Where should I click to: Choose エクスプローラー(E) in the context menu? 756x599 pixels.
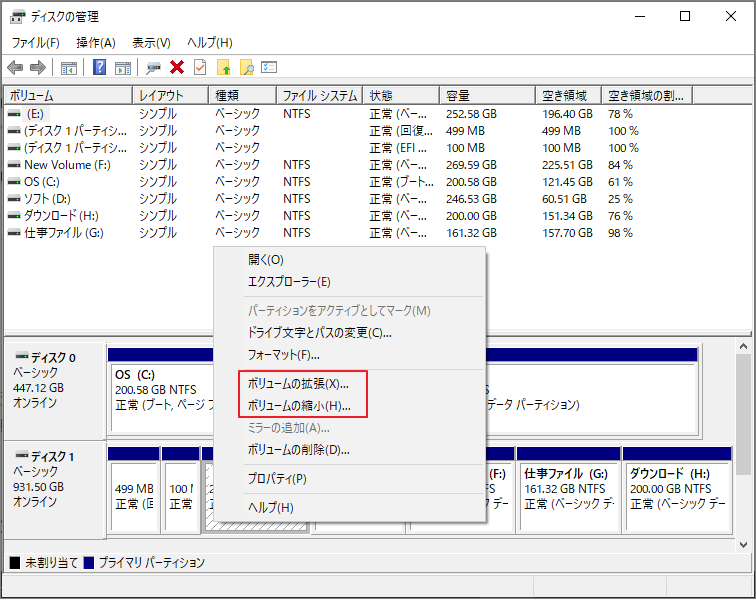350,282
